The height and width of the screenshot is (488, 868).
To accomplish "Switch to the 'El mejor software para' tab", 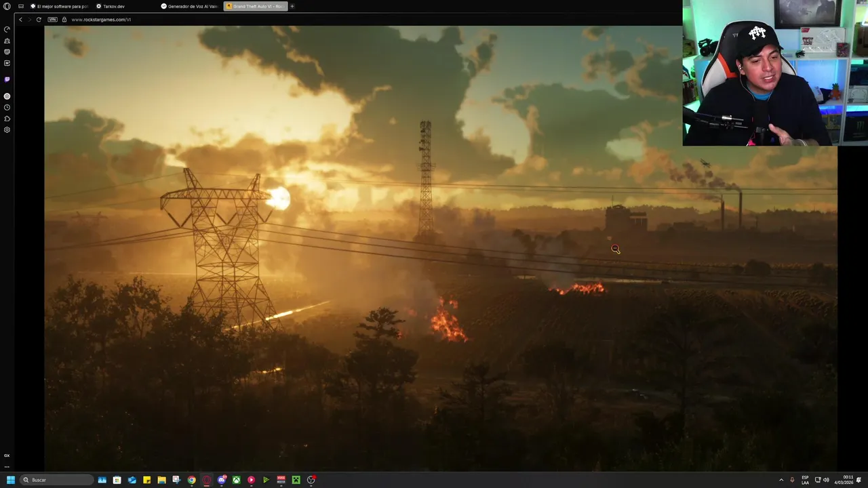I will click(59, 6).
